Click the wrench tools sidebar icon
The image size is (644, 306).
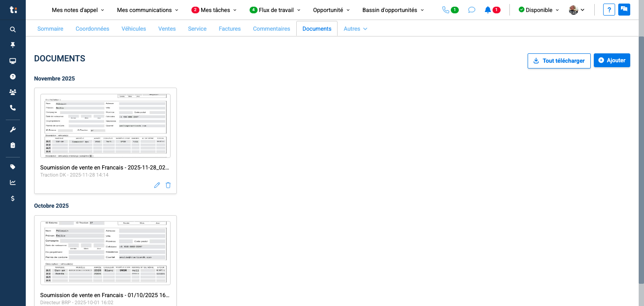click(13, 129)
